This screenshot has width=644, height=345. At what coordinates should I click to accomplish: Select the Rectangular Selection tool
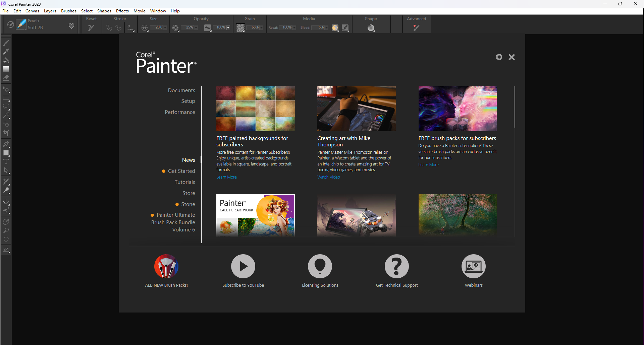coord(6,98)
